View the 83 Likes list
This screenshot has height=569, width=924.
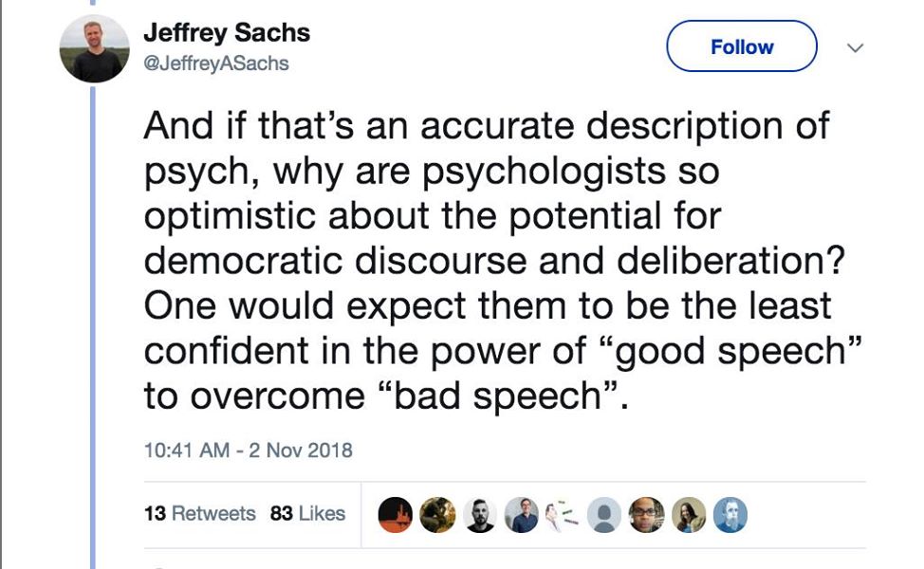pos(307,513)
